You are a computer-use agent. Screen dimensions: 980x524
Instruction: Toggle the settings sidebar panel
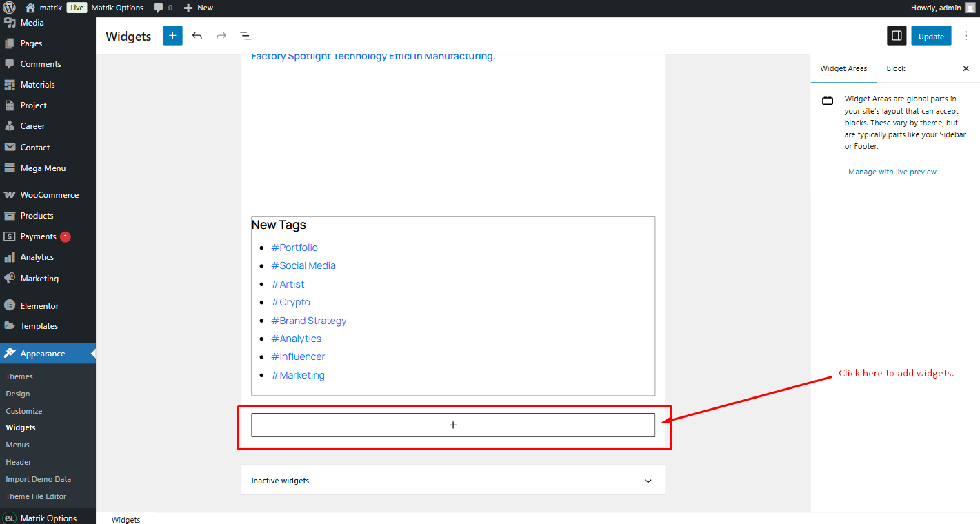[897, 36]
